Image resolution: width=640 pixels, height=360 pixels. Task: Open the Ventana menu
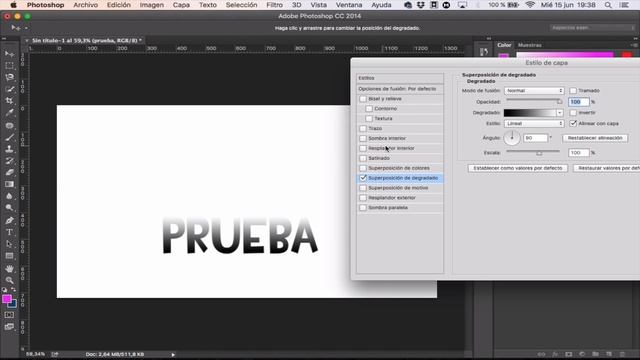click(349, 5)
